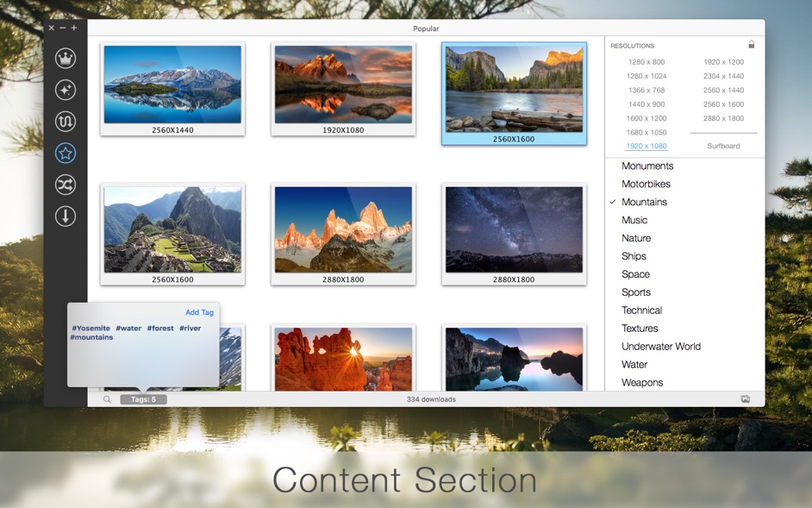Select the #river tag

(x=190, y=328)
